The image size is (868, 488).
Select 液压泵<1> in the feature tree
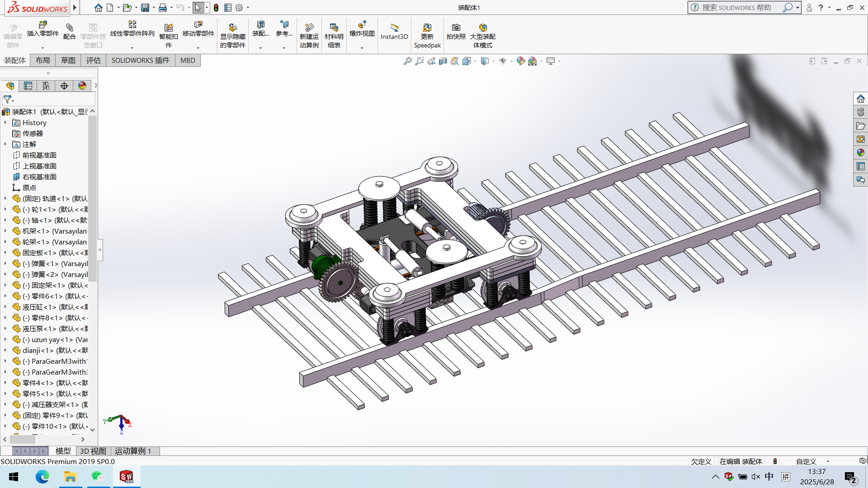[50, 328]
